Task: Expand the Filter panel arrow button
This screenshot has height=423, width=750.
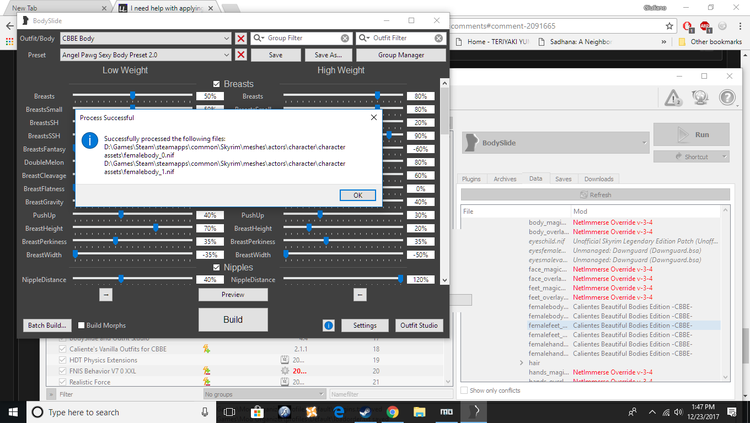Action: click(x=51, y=394)
